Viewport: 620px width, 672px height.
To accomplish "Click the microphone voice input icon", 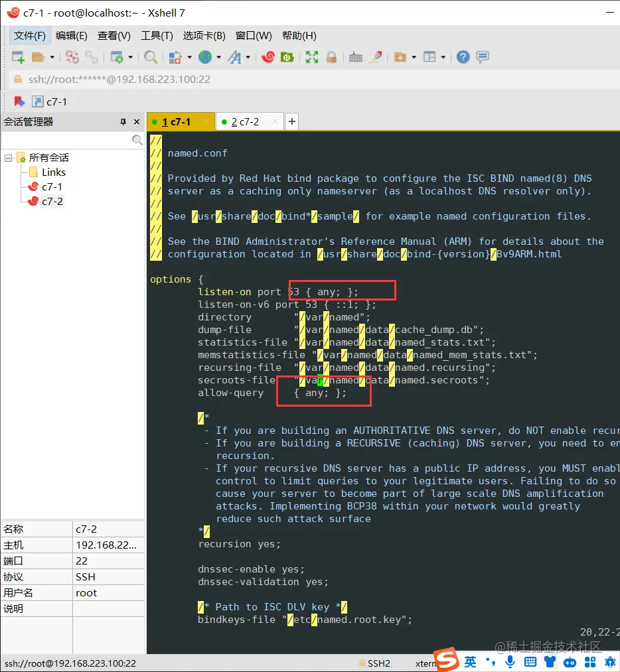I will (510, 662).
